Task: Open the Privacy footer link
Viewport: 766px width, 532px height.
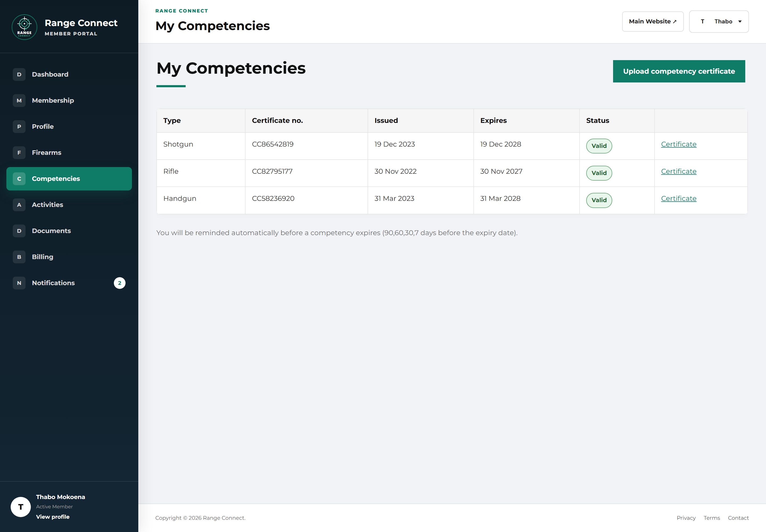Action: (x=686, y=518)
